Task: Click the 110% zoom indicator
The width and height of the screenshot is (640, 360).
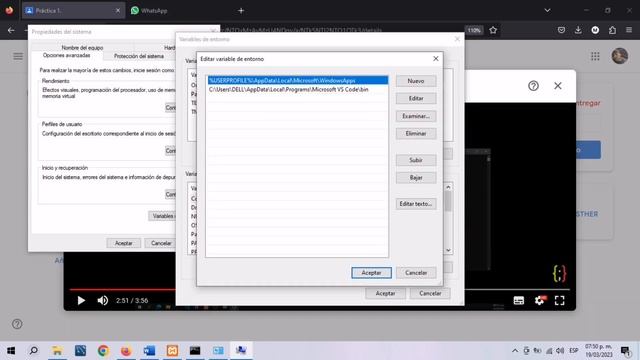Action: (x=474, y=30)
